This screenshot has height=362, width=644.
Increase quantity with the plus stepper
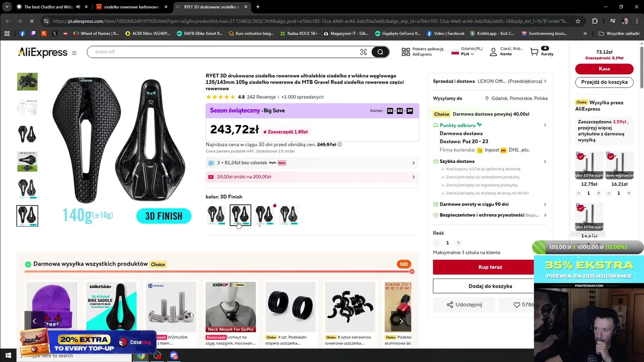pos(458,243)
